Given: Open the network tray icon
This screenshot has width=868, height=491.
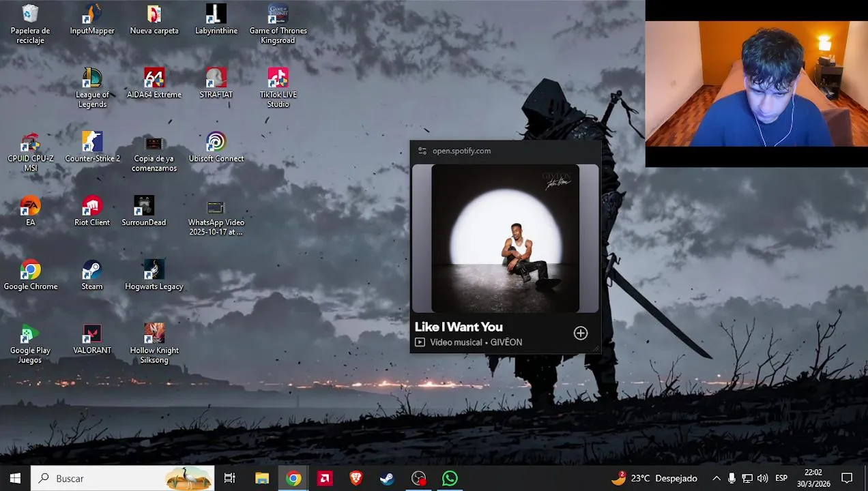Looking at the screenshot, I should [x=747, y=478].
